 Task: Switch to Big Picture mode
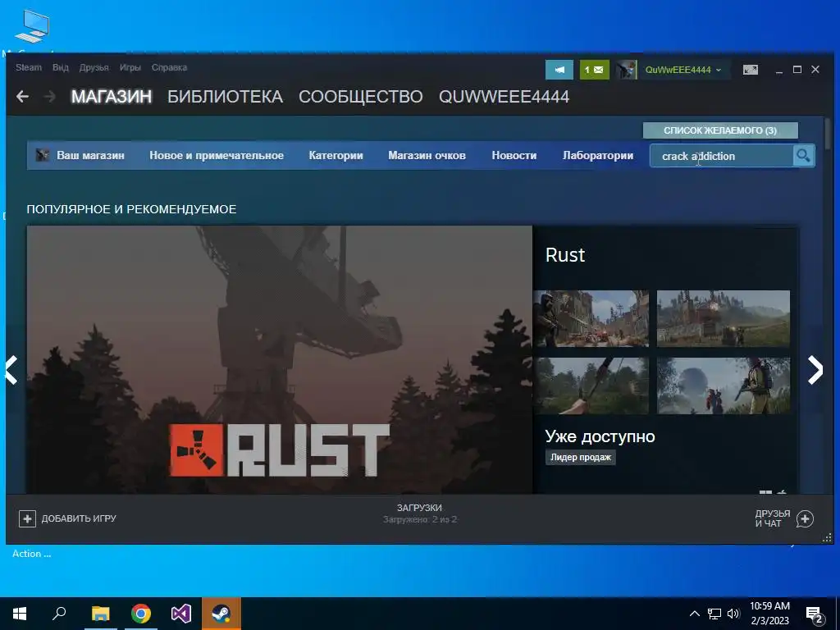click(750, 70)
